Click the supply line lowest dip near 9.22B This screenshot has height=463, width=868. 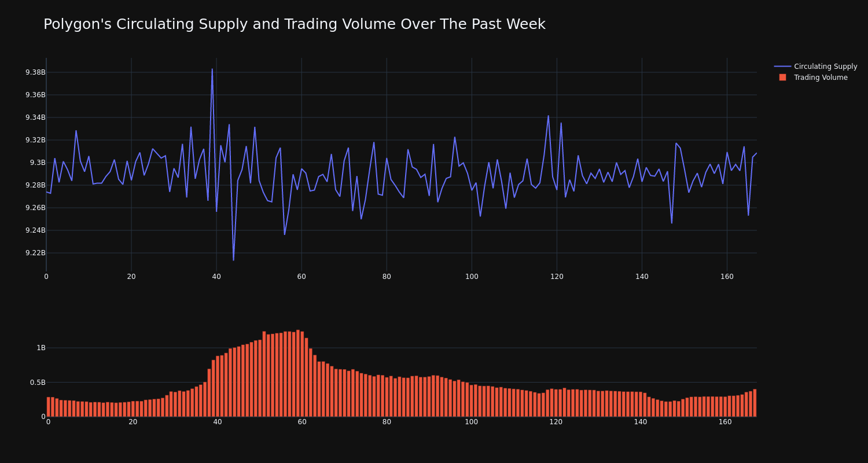click(233, 260)
